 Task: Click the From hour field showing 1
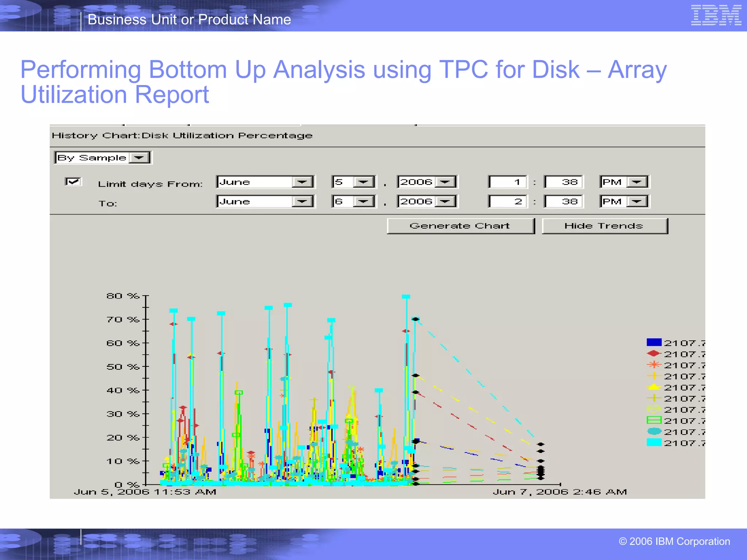(x=508, y=182)
